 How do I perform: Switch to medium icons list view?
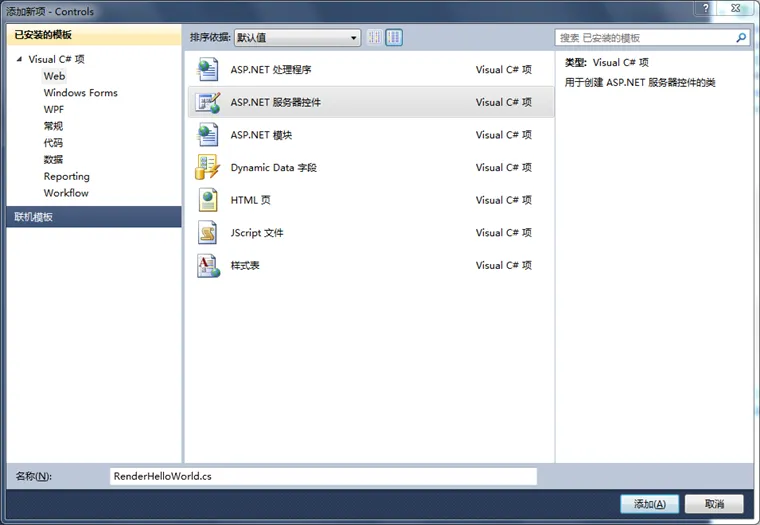(x=394, y=37)
